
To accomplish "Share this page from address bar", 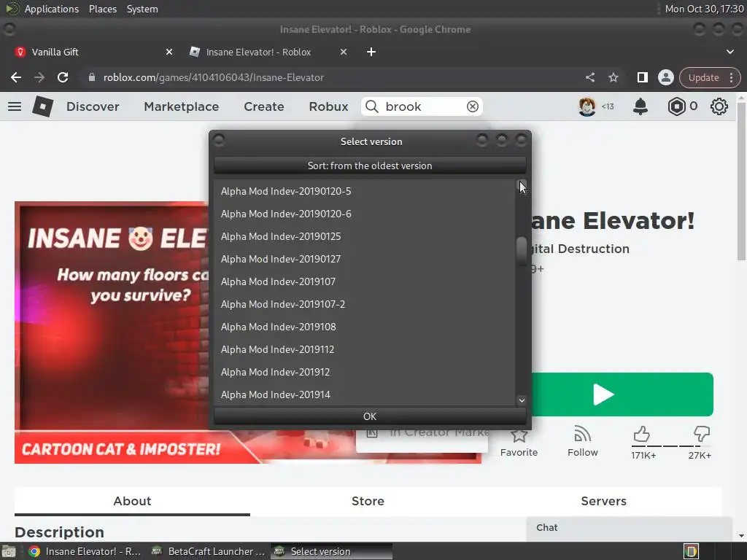I will click(589, 77).
